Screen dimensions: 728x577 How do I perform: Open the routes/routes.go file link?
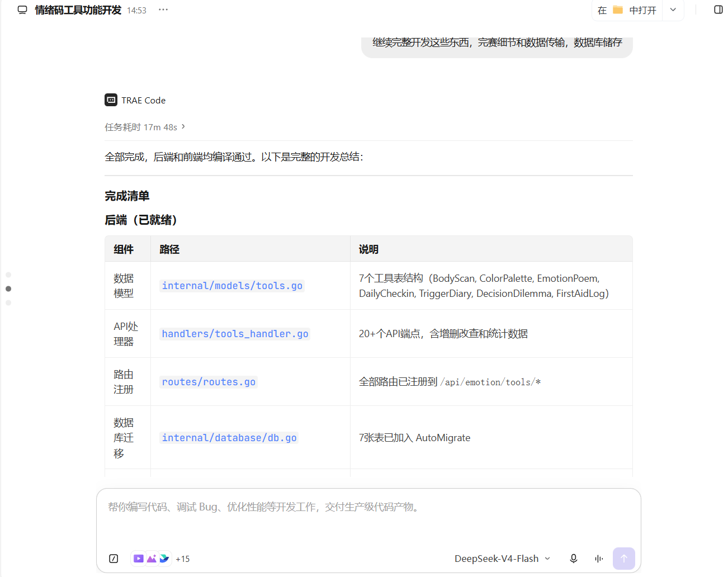[209, 382]
